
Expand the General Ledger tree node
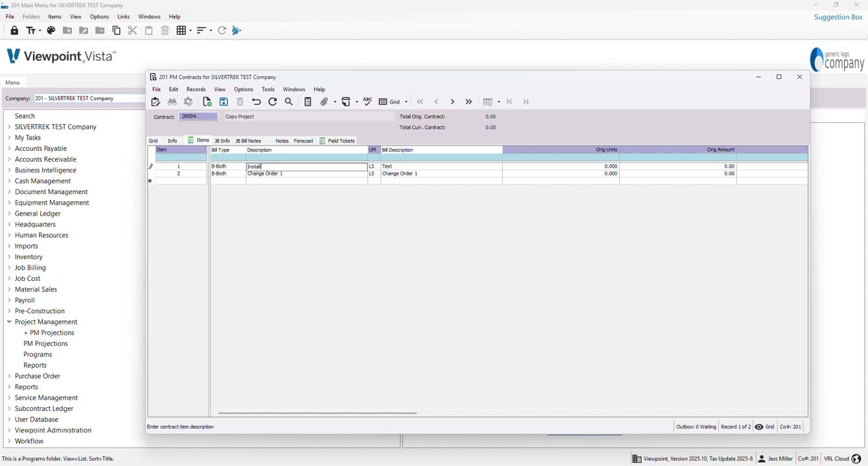point(9,214)
